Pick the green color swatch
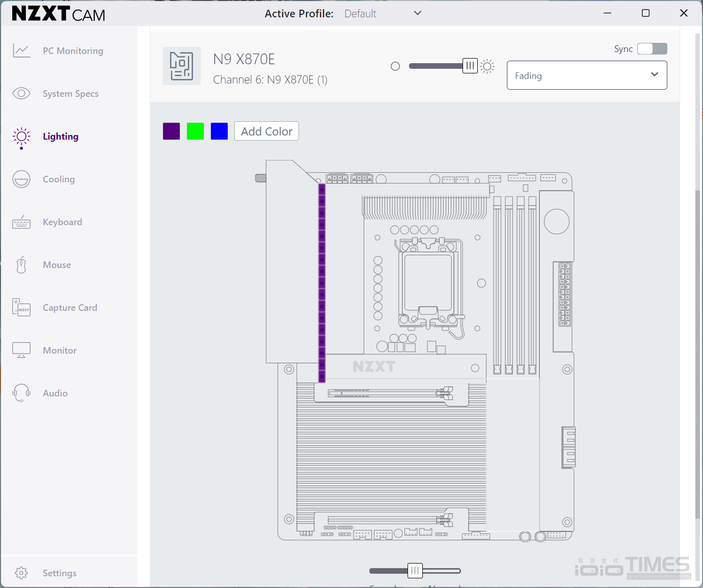This screenshot has height=588, width=703. (196, 131)
